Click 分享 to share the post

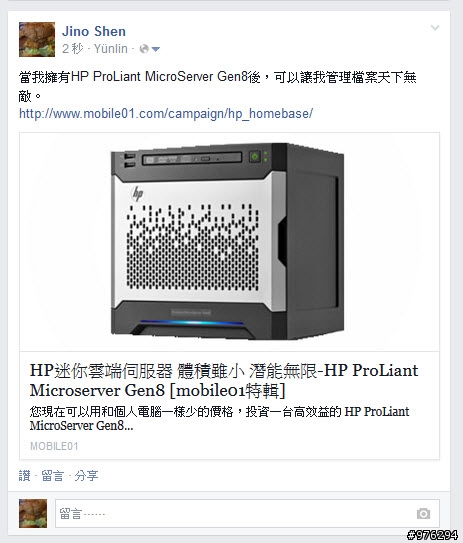point(87,475)
